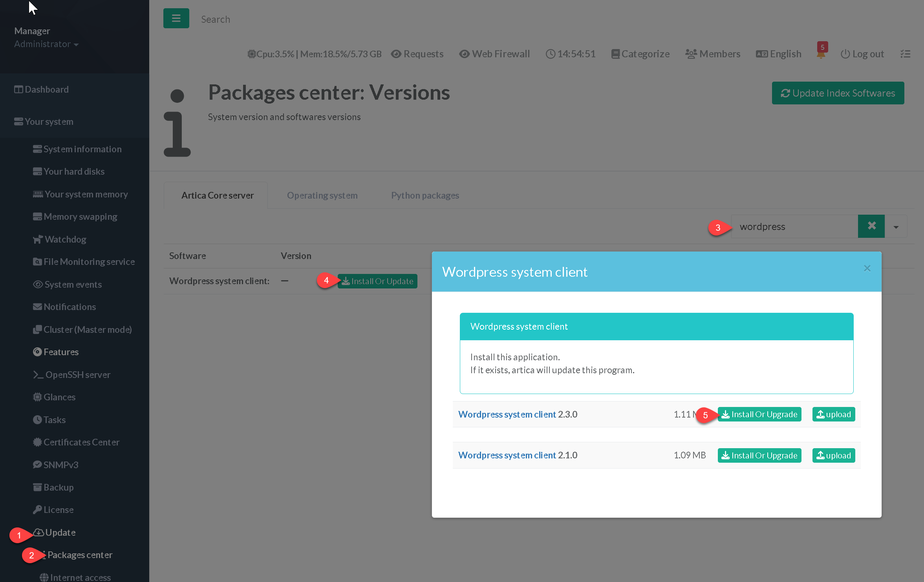The width and height of the screenshot is (924, 582).
Task: Collapse the Your system menu section
Action: point(49,122)
